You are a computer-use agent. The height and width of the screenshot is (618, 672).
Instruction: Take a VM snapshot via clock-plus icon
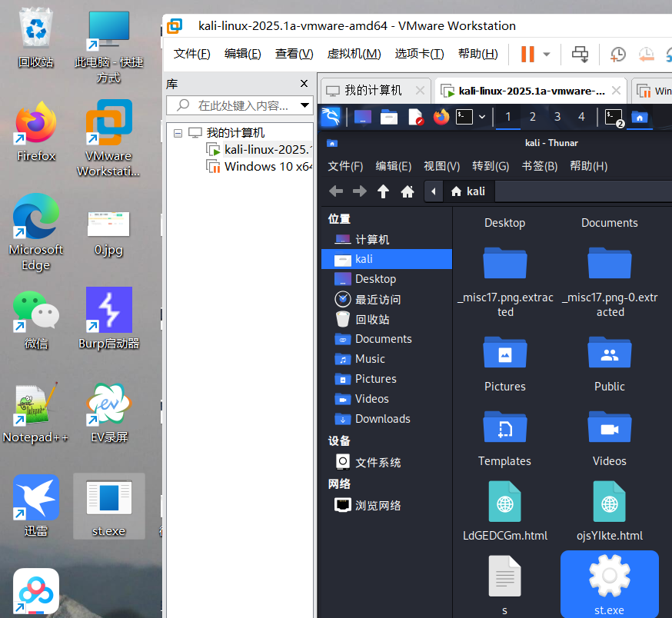pyautogui.click(x=617, y=55)
